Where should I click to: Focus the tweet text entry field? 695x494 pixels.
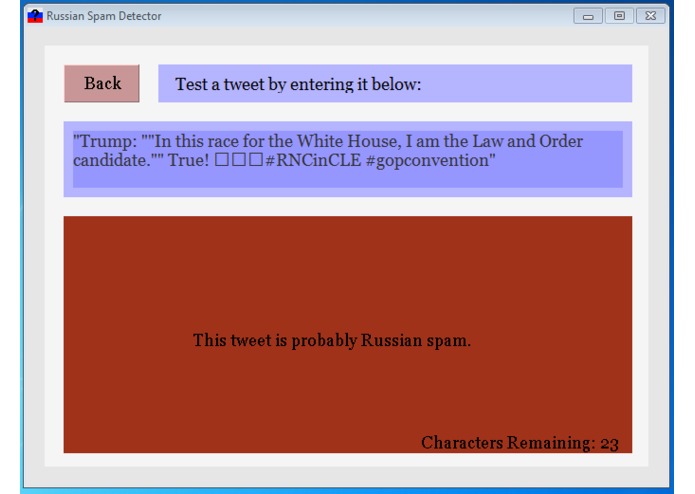pos(348,159)
